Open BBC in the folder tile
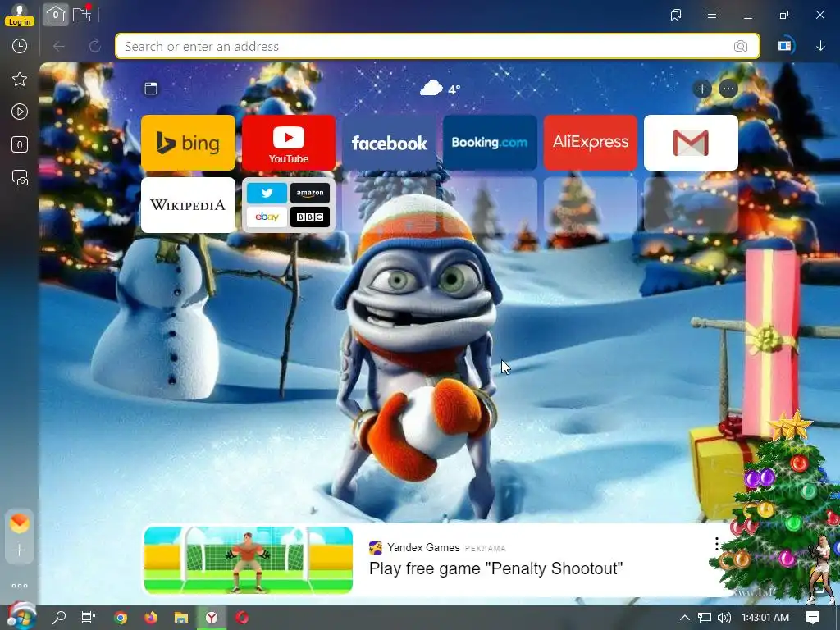 pyautogui.click(x=310, y=217)
